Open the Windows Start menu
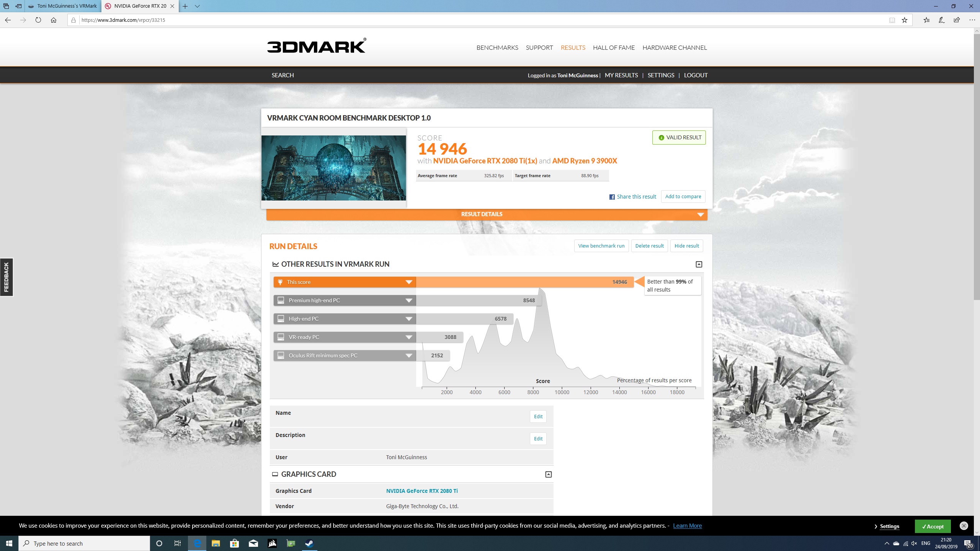980x551 pixels. (9, 543)
